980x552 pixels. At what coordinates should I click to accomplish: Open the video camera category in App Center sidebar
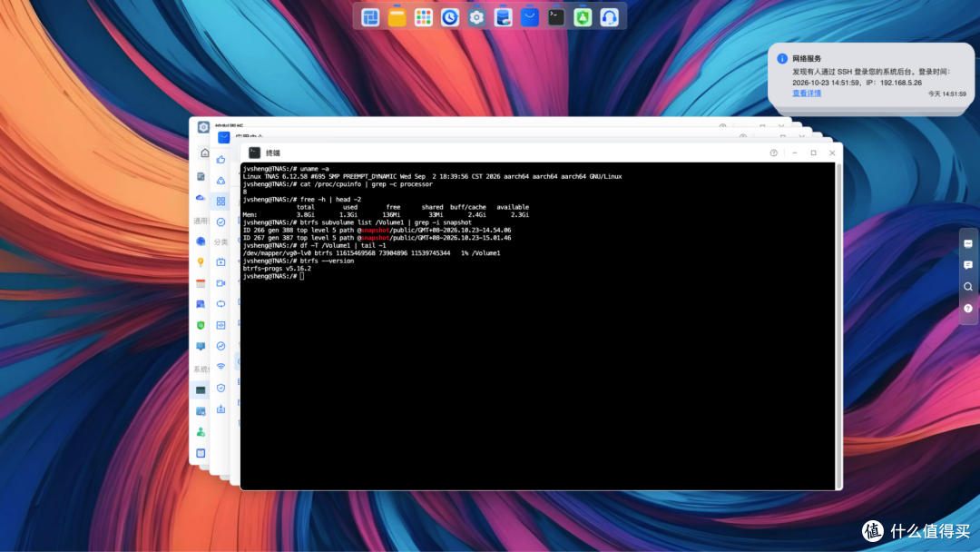pos(220,283)
